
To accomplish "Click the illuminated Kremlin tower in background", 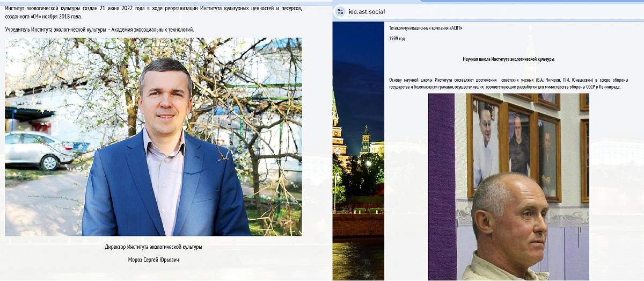I will pyautogui.click(x=366, y=140).
